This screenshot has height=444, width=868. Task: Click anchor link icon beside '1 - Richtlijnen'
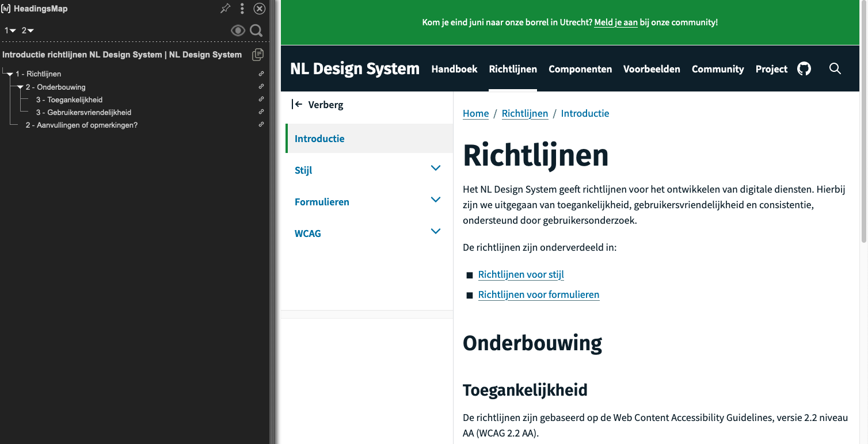261,74
